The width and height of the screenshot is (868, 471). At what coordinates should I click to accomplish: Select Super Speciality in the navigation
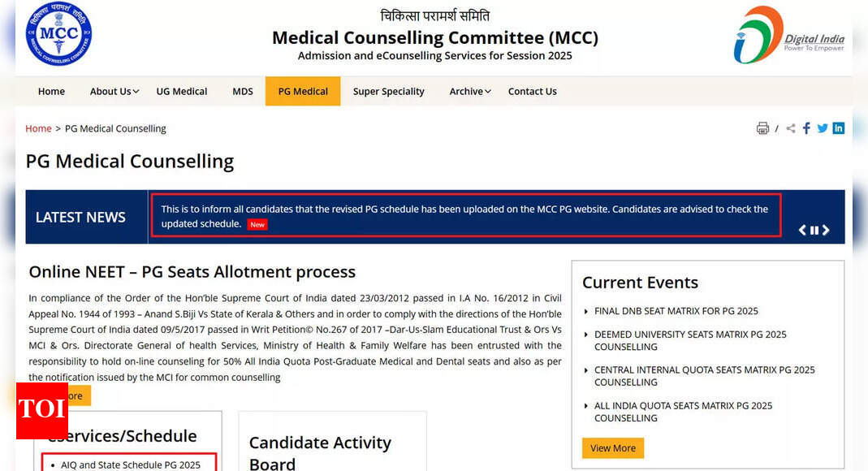click(x=388, y=91)
